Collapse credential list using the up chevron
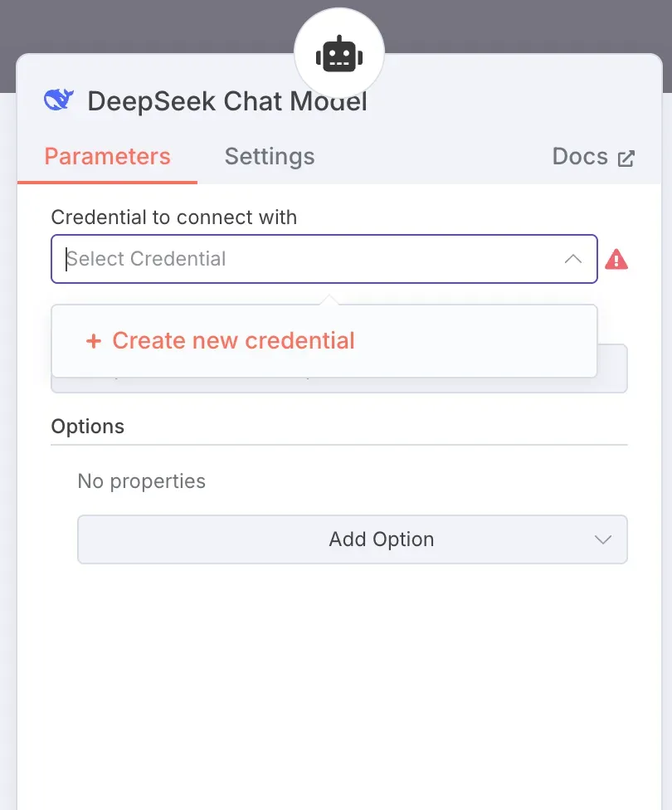The width and height of the screenshot is (672, 810). click(572, 259)
